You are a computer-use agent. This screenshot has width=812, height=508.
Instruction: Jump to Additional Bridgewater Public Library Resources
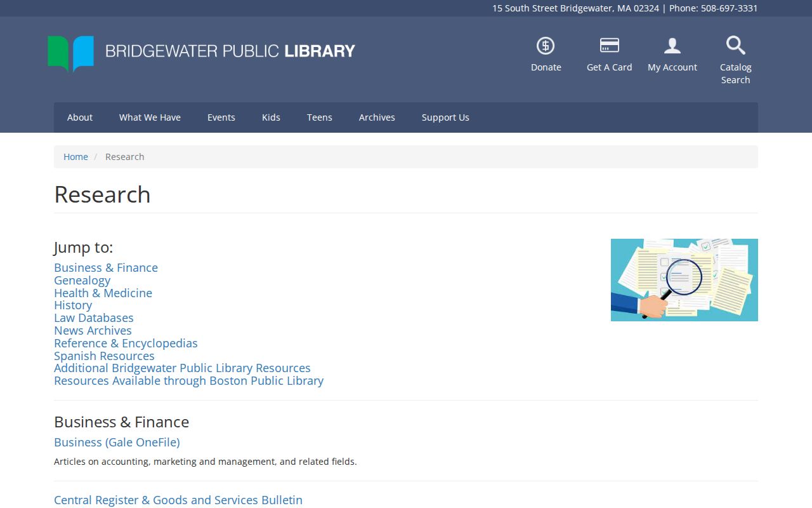182,368
